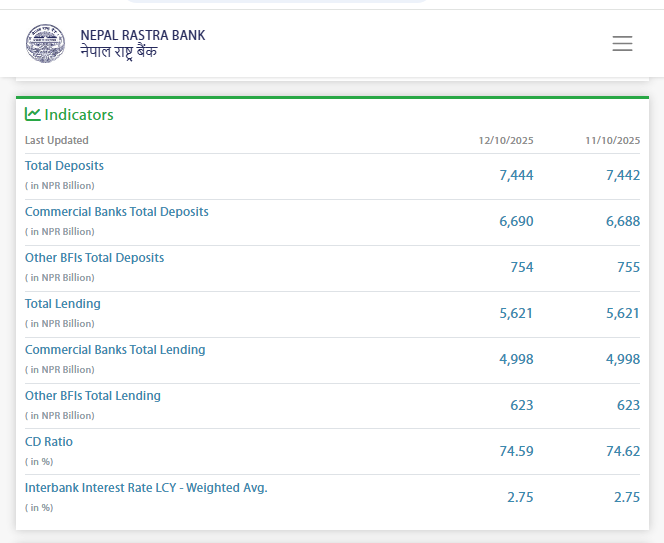The height and width of the screenshot is (543, 664).
Task: Open Commercial Banks Total Deposits link
Action: tap(116, 212)
